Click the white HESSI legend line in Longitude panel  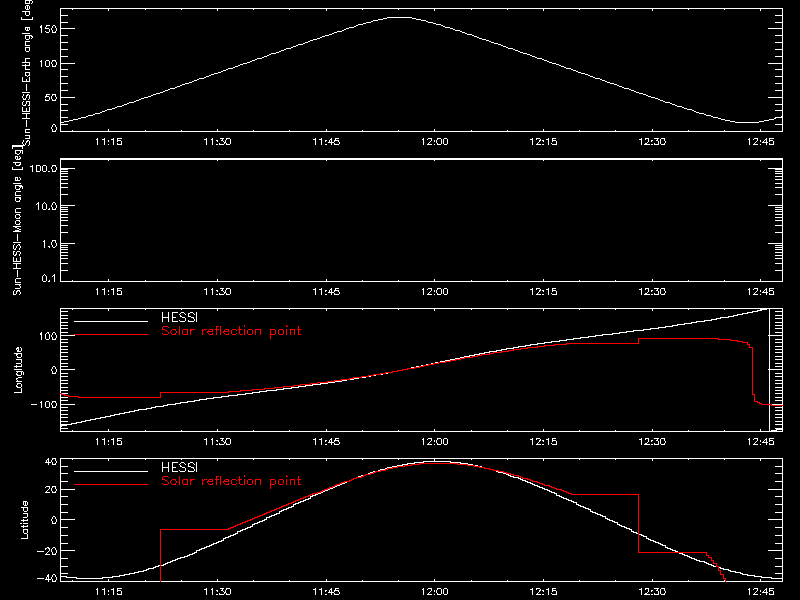tap(111, 321)
